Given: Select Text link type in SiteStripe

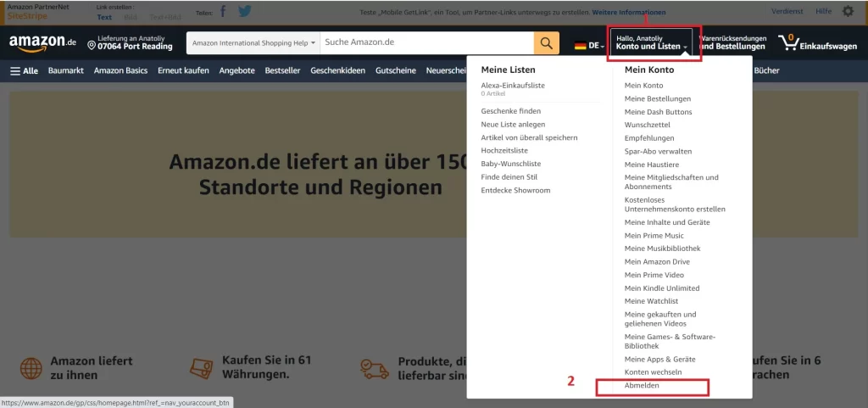Looking at the screenshot, I should click(104, 17).
